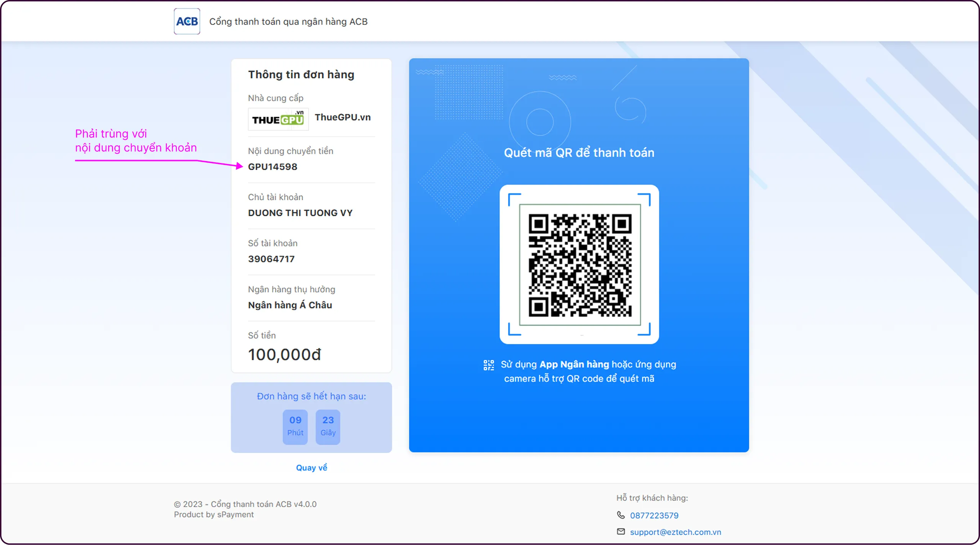Click the Product by sPayment footer text
The image size is (980, 545).
tap(214, 515)
